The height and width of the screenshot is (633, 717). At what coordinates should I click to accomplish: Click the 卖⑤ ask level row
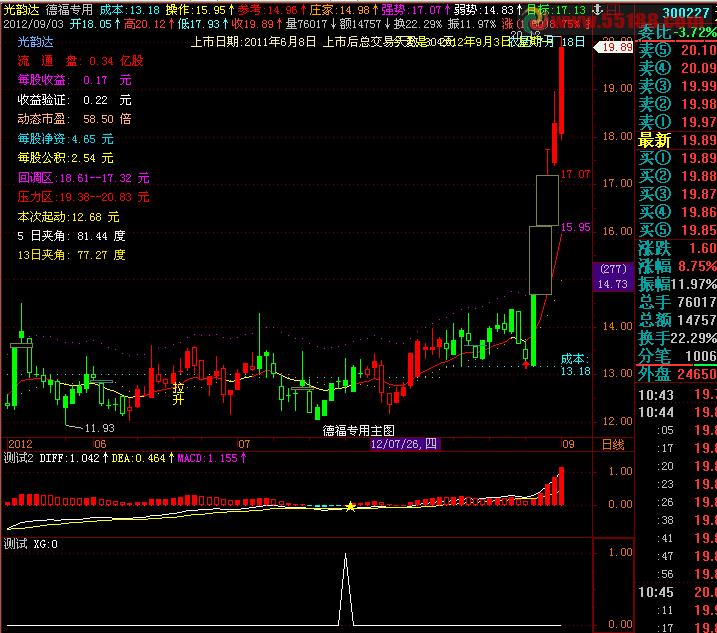(677, 51)
